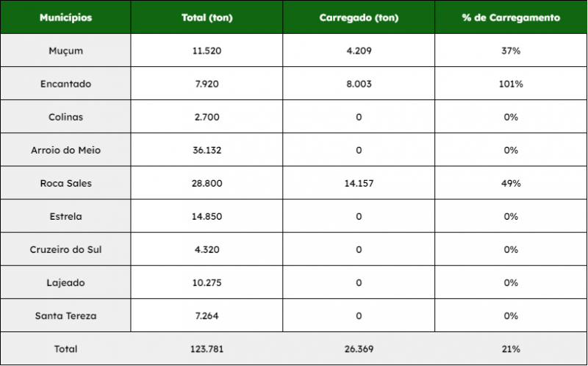The height and width of the screenshot is (366, 588).
Task: Click the Roca Sales row label
Action: coord(66,183)
